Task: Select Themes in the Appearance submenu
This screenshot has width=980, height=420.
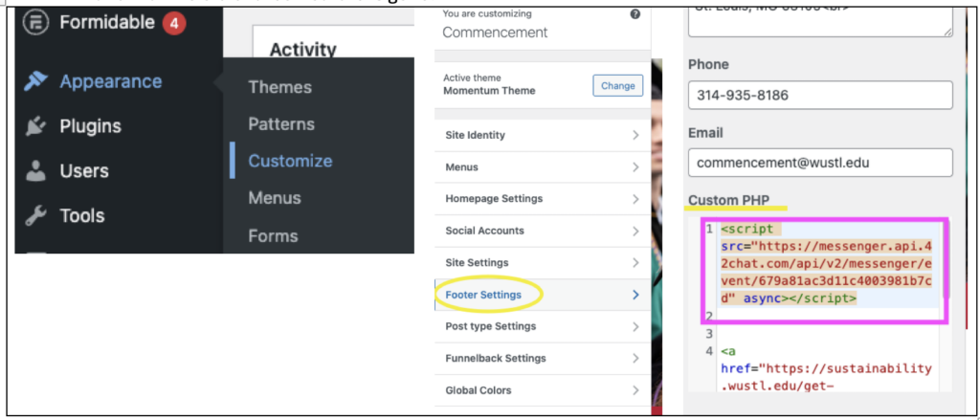Action: (x=279, y=87)
